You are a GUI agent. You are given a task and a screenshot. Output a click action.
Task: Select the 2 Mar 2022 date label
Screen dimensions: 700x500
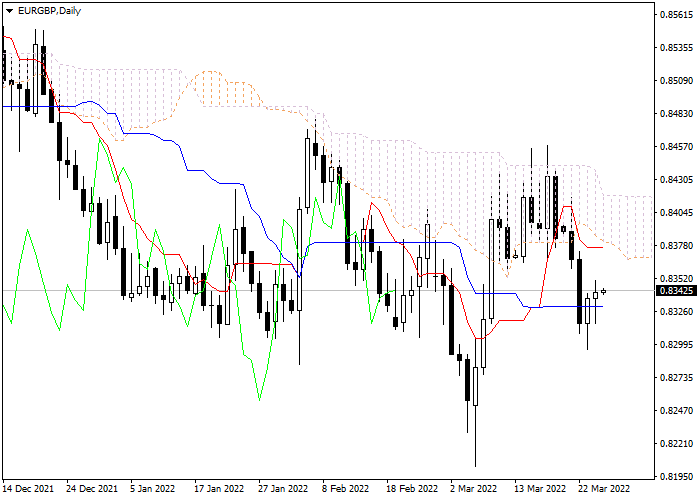474,488
